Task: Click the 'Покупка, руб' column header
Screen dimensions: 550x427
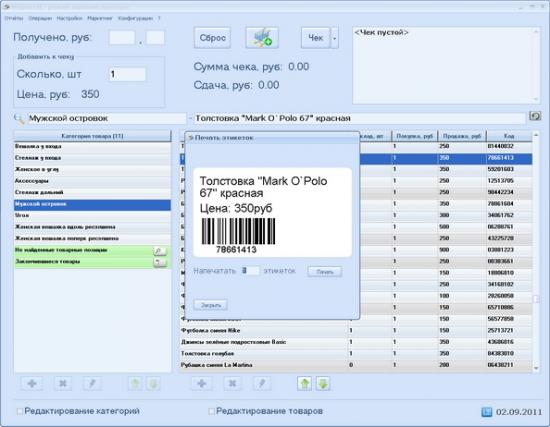Action: point(415,136)
